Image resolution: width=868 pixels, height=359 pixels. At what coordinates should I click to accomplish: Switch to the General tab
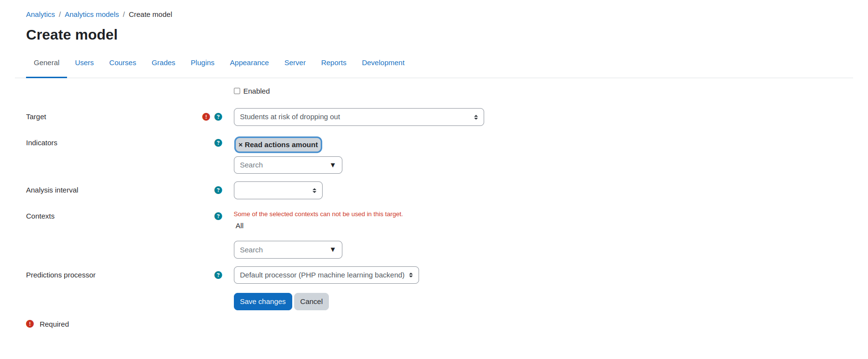pyautogui.click(x=47, y=63)
